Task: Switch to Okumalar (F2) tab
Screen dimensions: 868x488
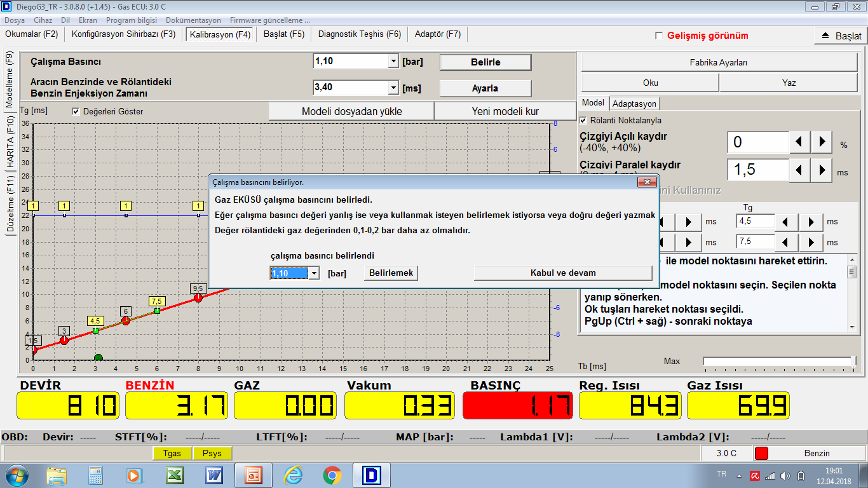Action: point(32,34)
